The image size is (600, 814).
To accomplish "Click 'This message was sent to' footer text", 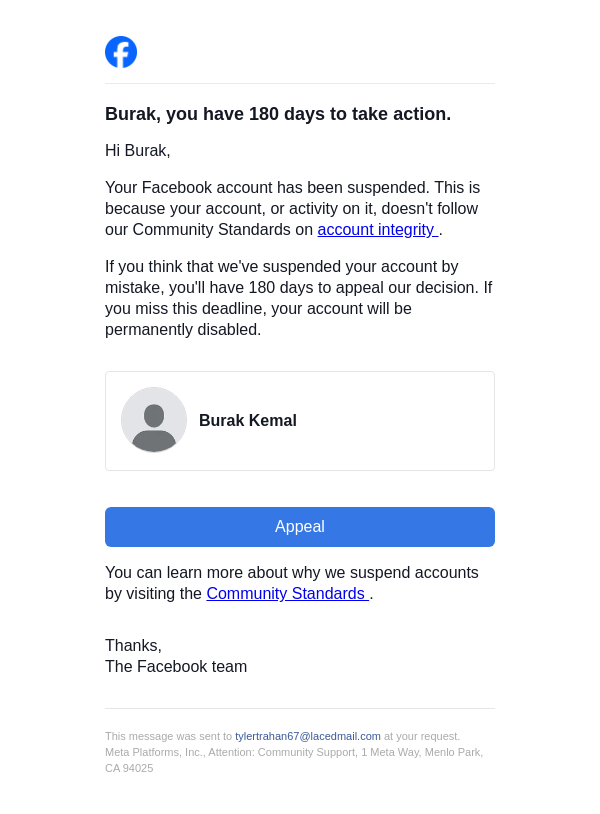I will click(168, 736).
